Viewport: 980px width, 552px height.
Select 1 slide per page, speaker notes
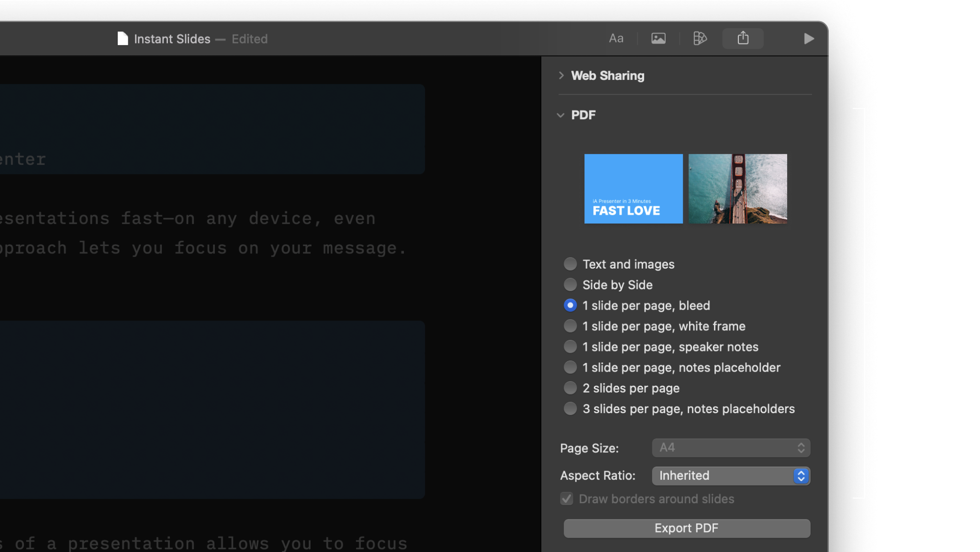coord(570,347)
